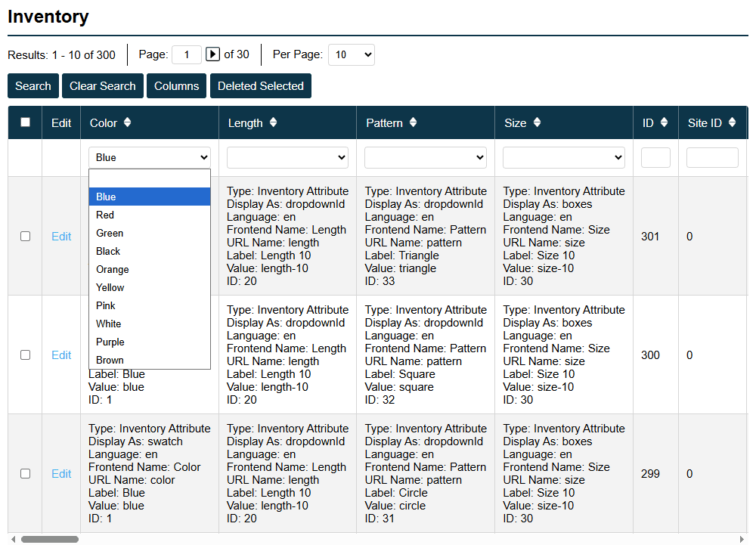756x545 pixels.
Task: Check the row with ID 299
Action: (26, 474)
